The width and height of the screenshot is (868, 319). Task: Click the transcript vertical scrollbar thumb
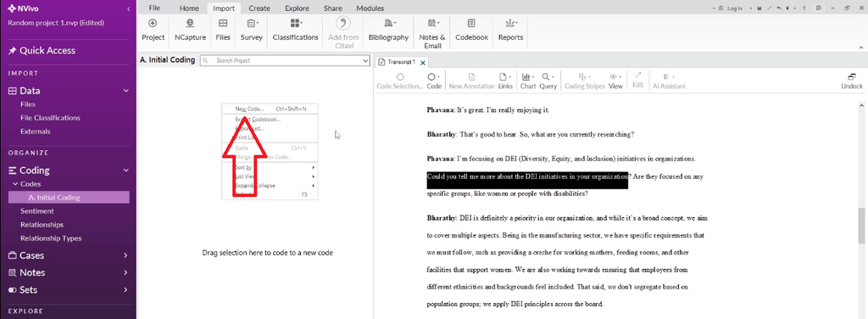pos(862,226)
